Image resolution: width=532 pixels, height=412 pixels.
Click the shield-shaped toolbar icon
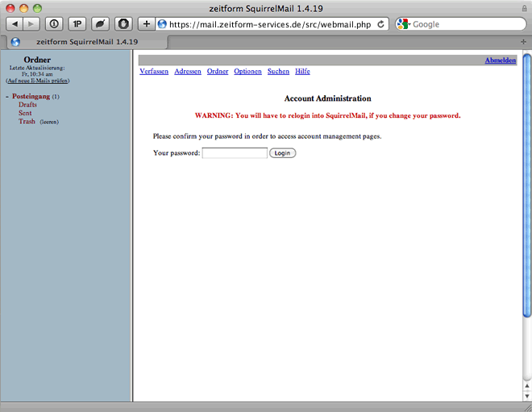[x=123, y=24]
